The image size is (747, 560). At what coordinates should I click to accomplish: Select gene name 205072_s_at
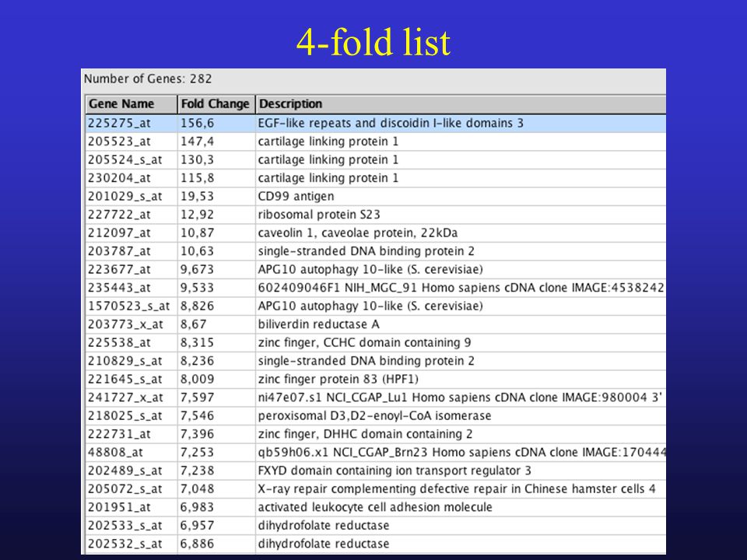(124, 489)
